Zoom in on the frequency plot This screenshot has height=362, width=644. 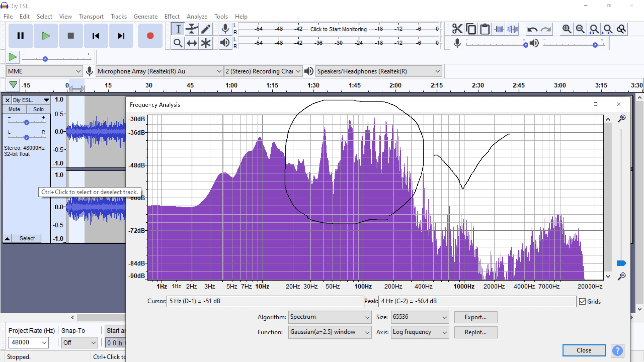tap(621, 118)
